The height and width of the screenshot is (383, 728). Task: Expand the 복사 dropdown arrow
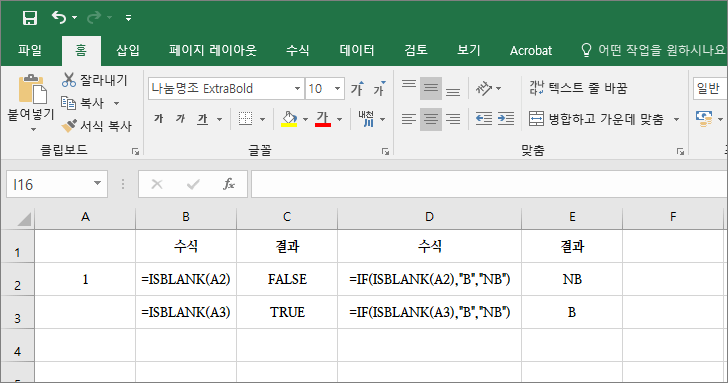coord(117,103)
